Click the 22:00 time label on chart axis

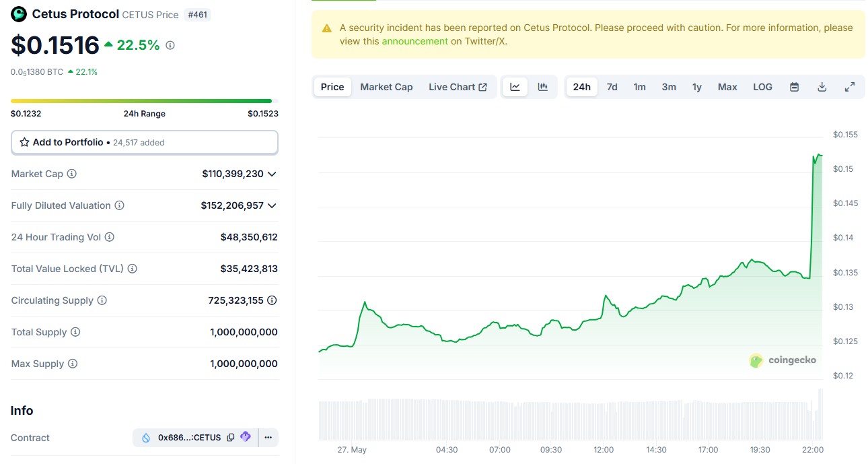[813, 450]
